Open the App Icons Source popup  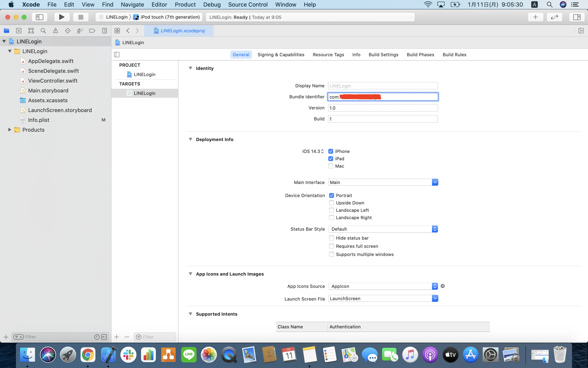coord(383,286)
